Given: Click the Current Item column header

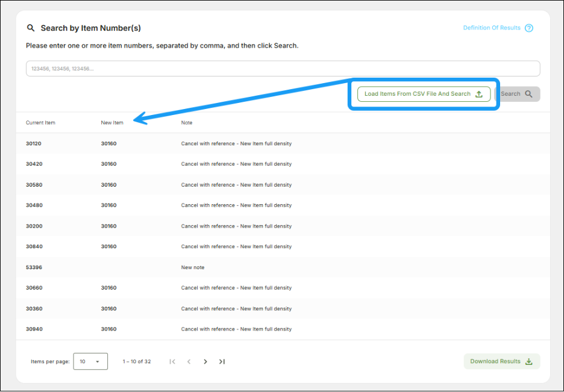Looking at the screenshot, I should [x=40, y=123].
